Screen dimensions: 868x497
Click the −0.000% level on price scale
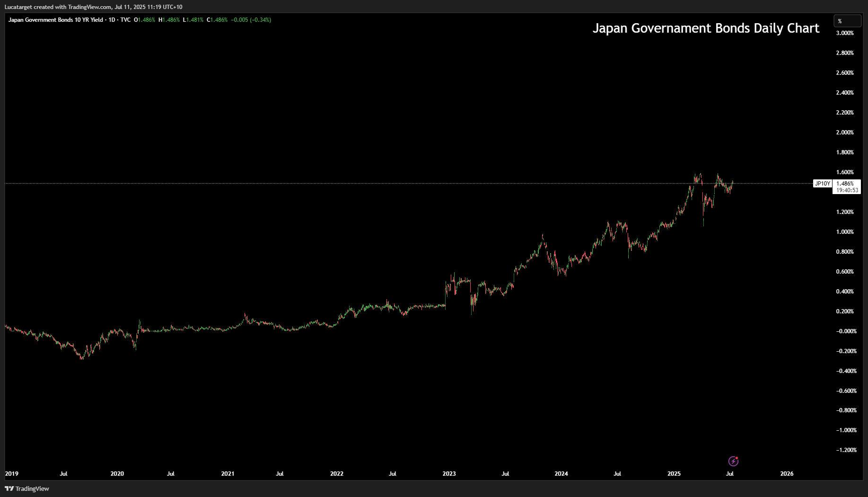pos(846,331)
